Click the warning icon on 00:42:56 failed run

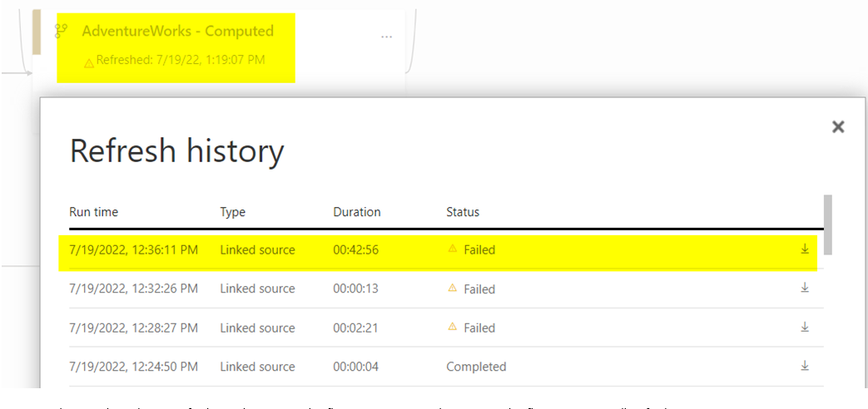(453, 249)
